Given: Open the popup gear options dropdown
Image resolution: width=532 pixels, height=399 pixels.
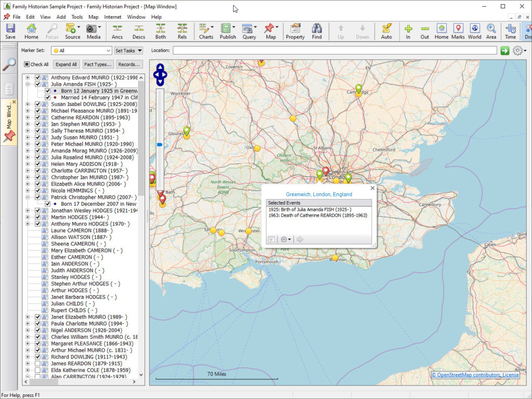Looking at the screenshot, I should click(286, 240).
